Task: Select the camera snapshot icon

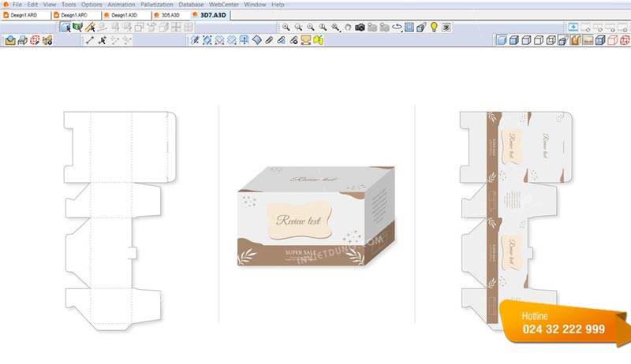Action: click(x=360, y=28)
